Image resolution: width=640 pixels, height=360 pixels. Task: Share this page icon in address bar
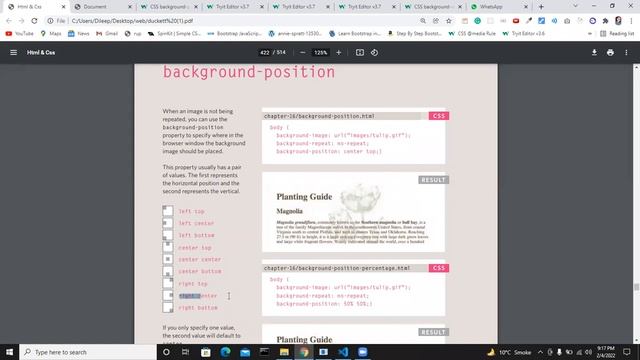click(x=436, y=21)
